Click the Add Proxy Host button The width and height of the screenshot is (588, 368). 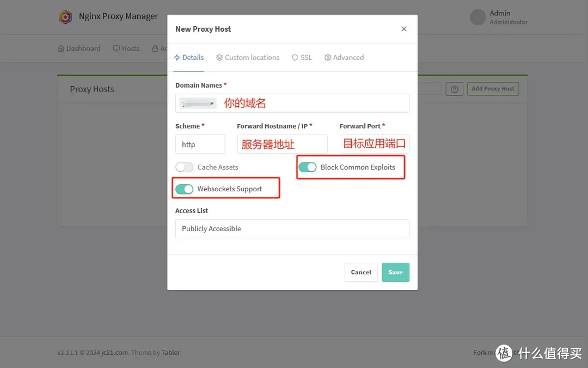[x=493, y=89]
